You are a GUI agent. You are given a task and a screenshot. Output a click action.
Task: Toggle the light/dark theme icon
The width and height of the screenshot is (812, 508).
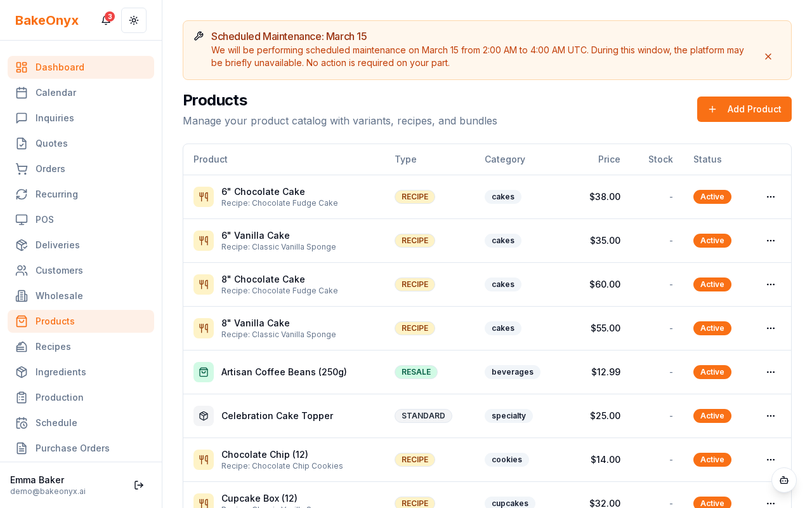pyautogui.click(x=134, y=20)
